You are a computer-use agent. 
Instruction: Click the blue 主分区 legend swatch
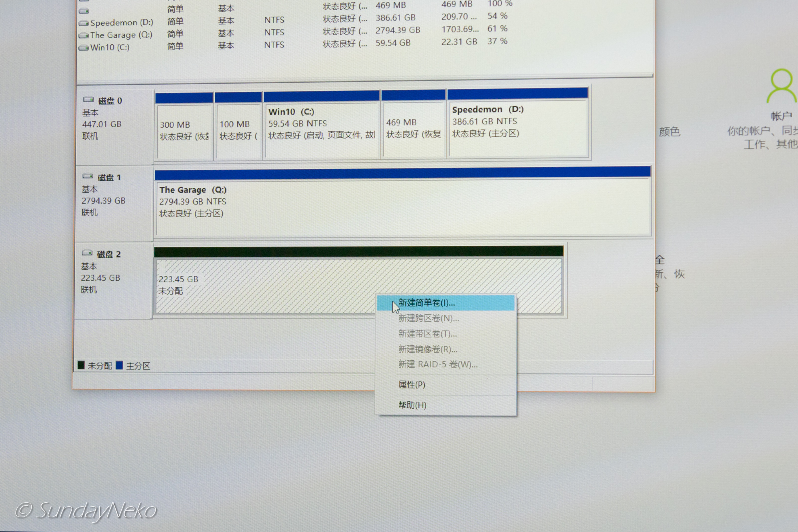pos(119,365)
